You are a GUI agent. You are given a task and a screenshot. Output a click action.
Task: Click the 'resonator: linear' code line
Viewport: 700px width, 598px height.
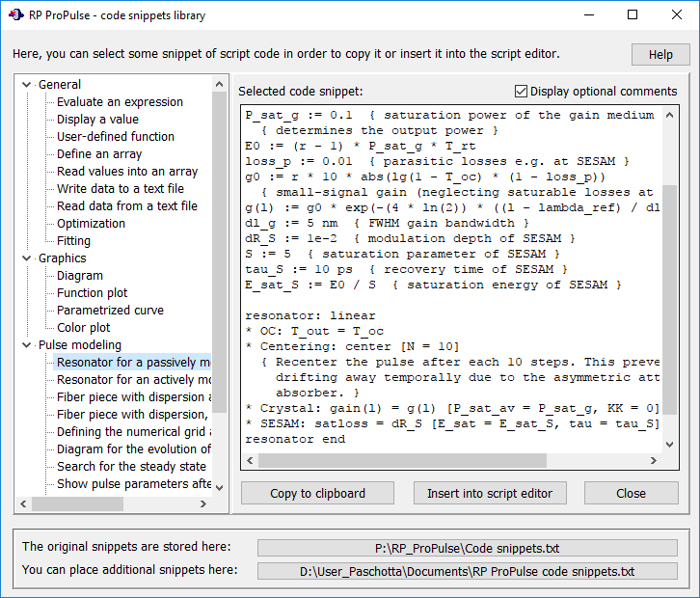310,315
